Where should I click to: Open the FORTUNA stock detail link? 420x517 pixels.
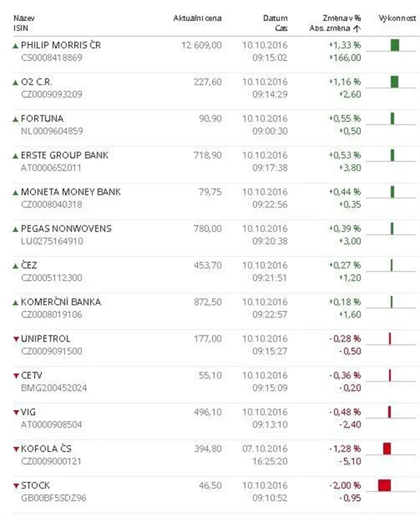pyautogui.click(x=42, y=119)
